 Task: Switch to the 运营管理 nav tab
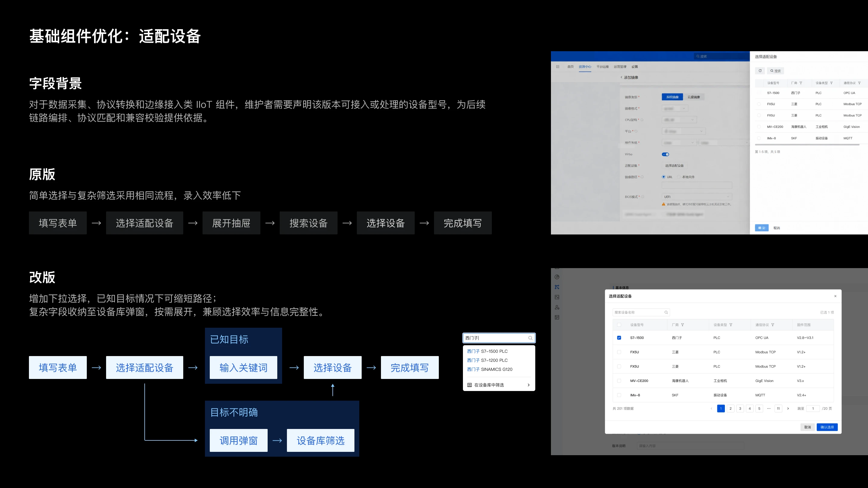tap(620, 67)
